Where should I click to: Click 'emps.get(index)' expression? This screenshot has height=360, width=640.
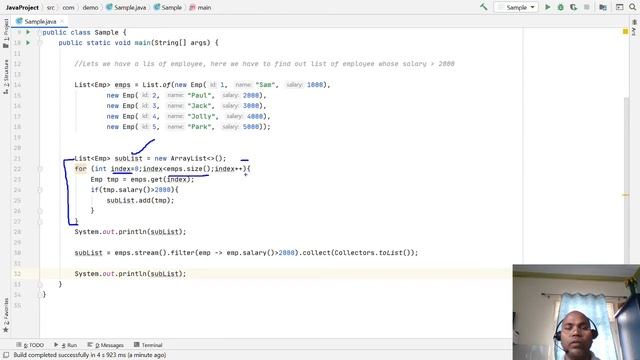[x=160, y=179]
